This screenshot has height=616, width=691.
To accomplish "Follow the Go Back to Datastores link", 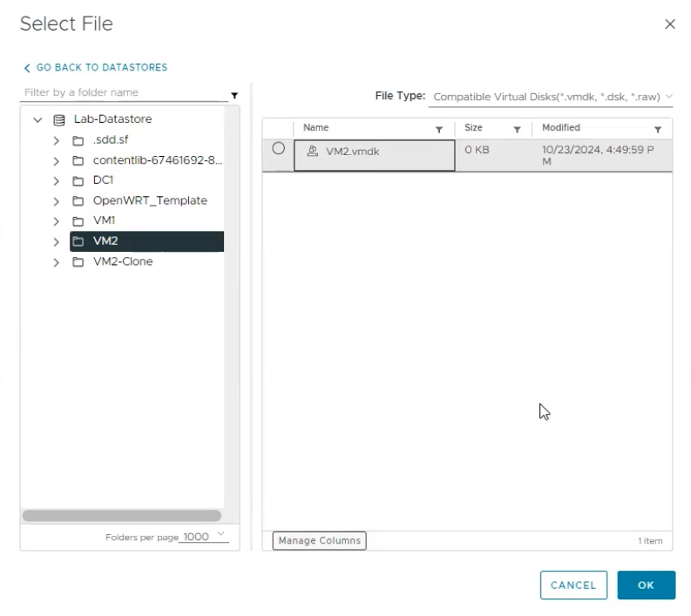I will (x=96, y=67).
